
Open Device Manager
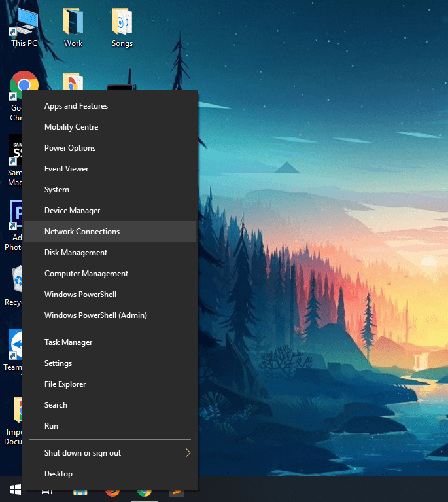pos(110,211)
